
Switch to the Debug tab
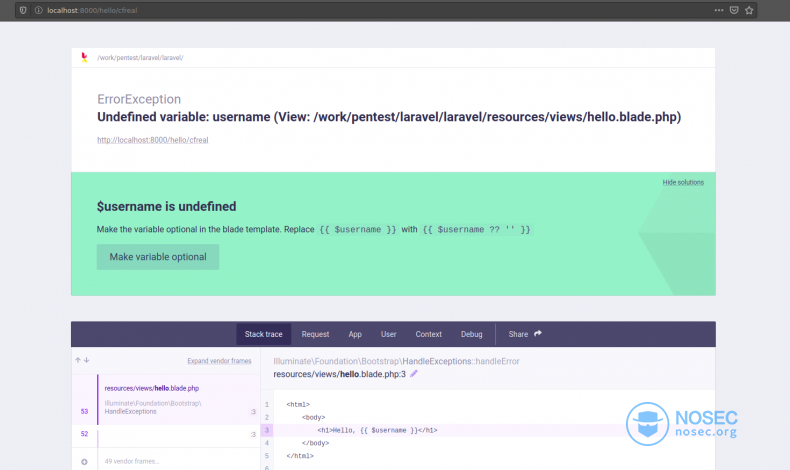[472, 334]
